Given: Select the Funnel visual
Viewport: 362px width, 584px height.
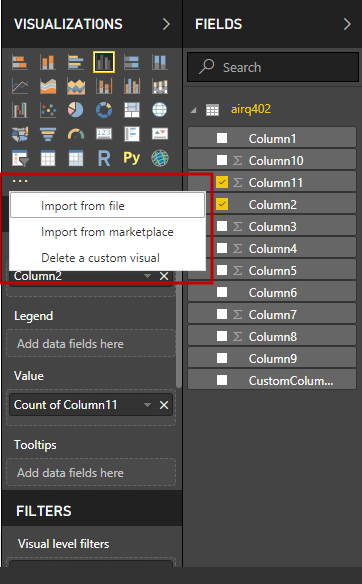Looking at the screenshot, I should 48,134.
